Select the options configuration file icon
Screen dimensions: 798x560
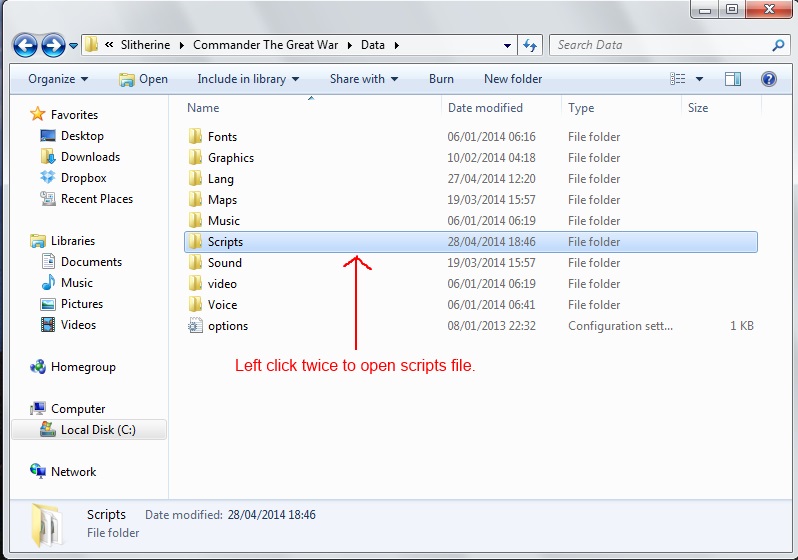195,325
